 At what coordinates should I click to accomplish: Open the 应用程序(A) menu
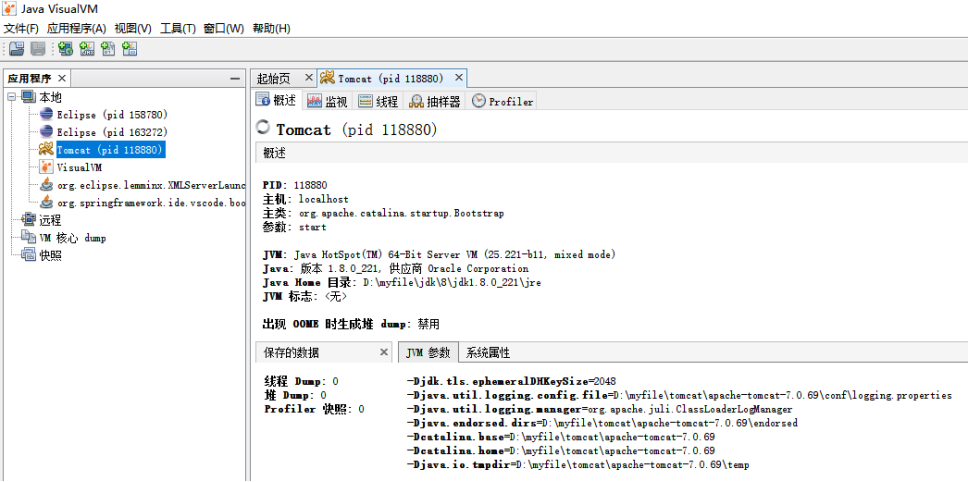point(77,28)
